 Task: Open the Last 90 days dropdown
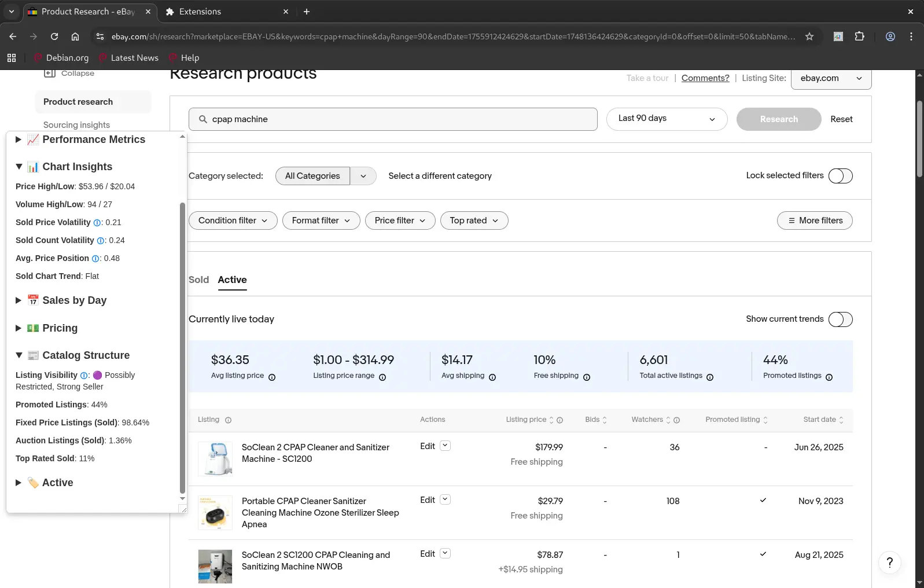[667, 119]
